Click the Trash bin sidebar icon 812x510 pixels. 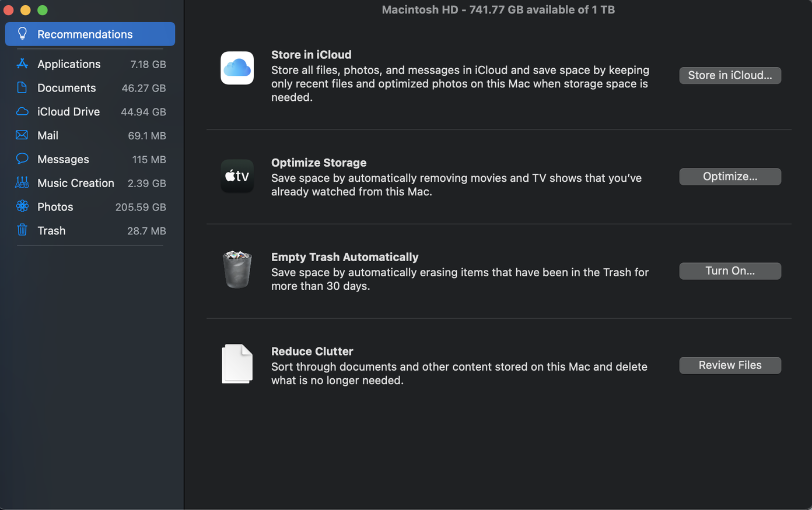(x=22, y=230)
